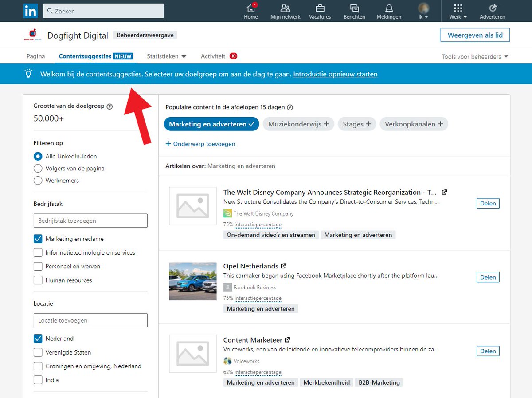Share the Walt Disney article with Delen

(x=488, y=203)
